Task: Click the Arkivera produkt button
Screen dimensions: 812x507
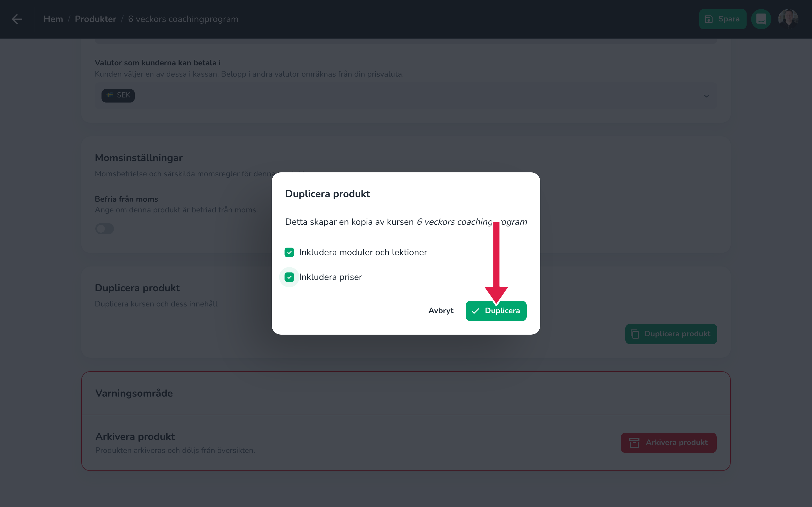Action: [x=668, y=442]
